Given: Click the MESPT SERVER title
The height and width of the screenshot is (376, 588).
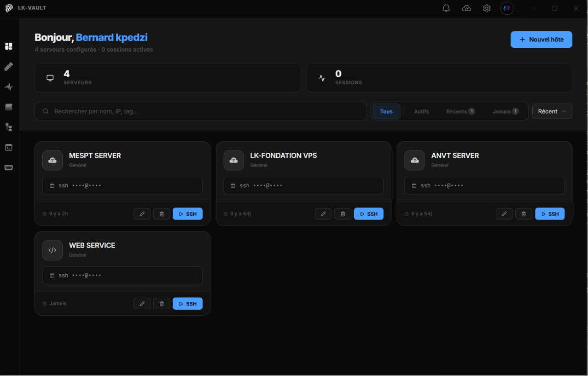Looking at the screenshot, I should 95,156.
